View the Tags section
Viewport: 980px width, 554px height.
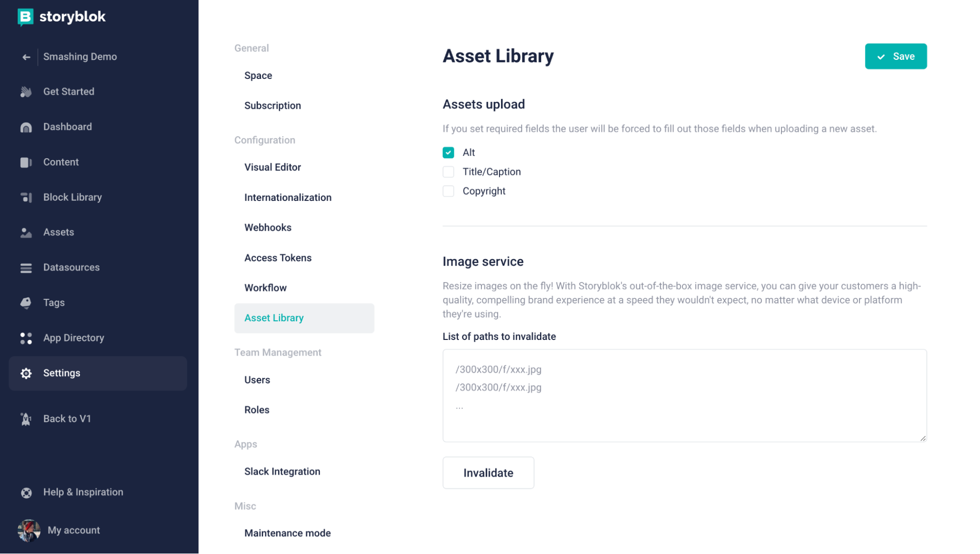click(53, 302)
